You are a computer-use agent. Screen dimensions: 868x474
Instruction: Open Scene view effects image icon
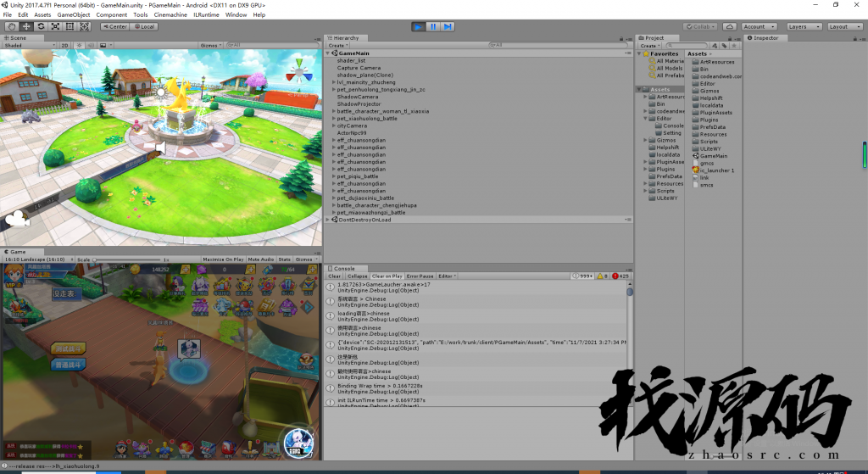click(x=104, y=46)
